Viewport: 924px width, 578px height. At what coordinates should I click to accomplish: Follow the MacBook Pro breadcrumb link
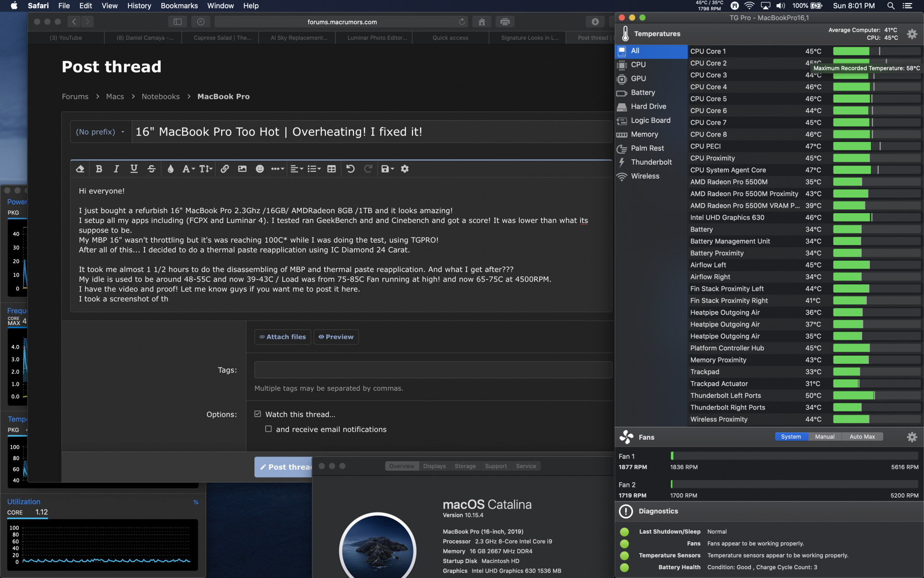pyautogui.click(x=224, y=96)
